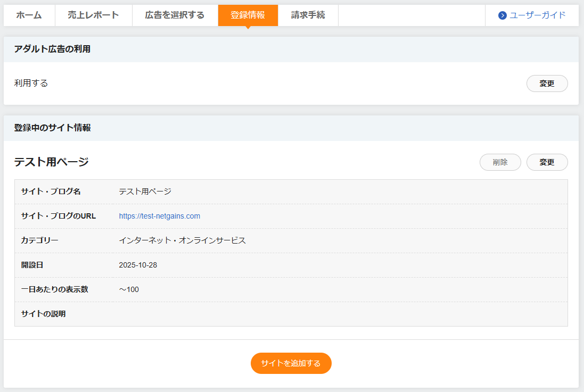Open the ユーザーガイド link
This screenshot has height=392, width=584.
click(x=537, y=15)
